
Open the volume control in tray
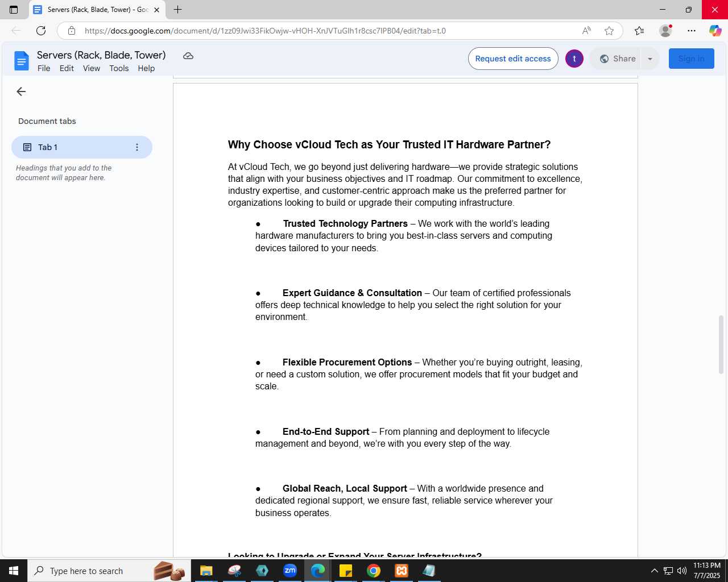pos(682,571)
